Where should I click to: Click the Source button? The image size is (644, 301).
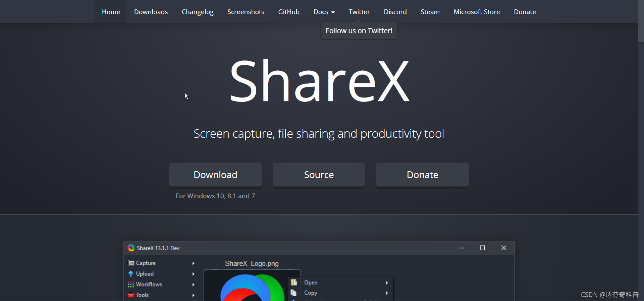[x=319, y=175]
